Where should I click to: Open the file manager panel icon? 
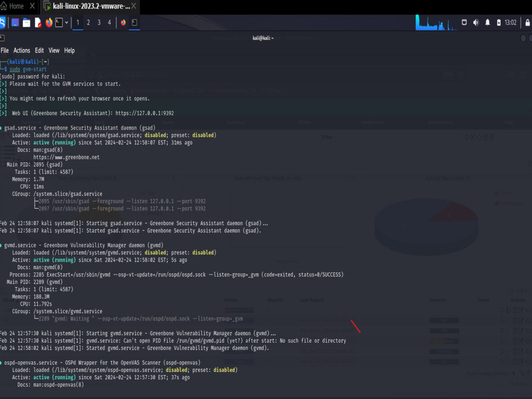pyautogui.click(x=27, y=22)
